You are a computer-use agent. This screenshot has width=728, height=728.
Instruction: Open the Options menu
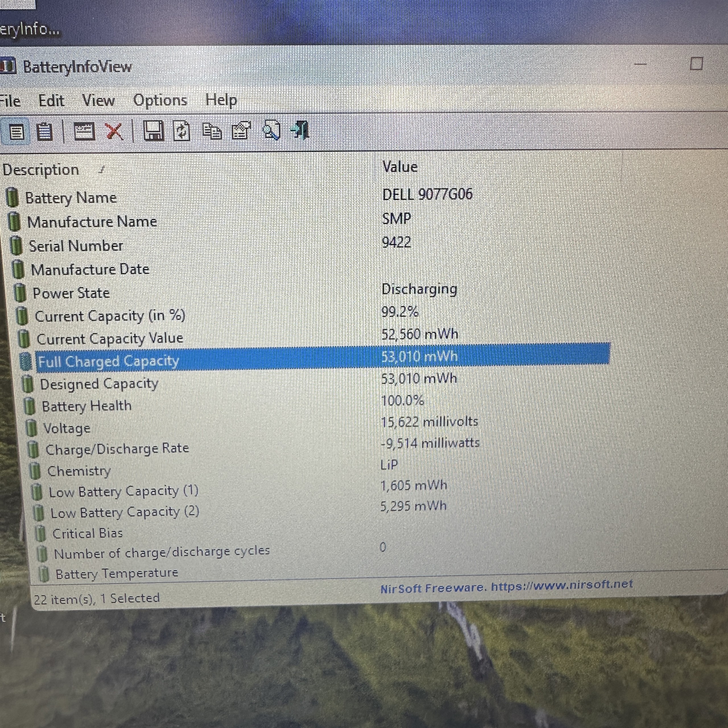pyautogui.click(x=160, y=100)
